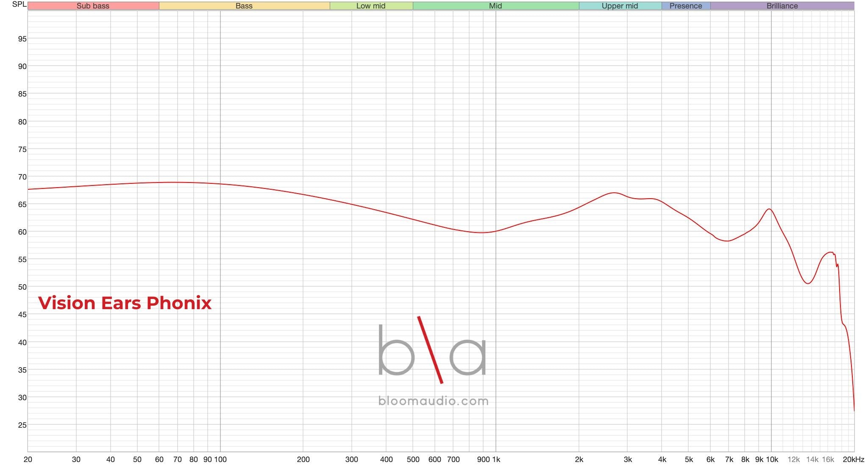Viewport: 868px width, 465px height.
Task: Click the 20kHz frequency axis label
Action: (854, 459)
